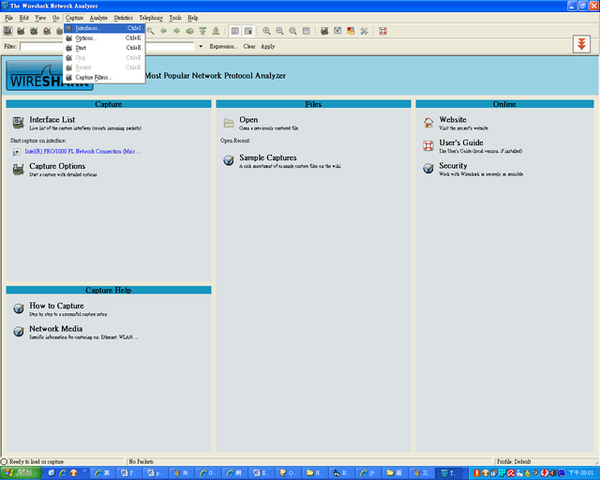Click the help lifebuoy toolbar icon

pos(383,31)
